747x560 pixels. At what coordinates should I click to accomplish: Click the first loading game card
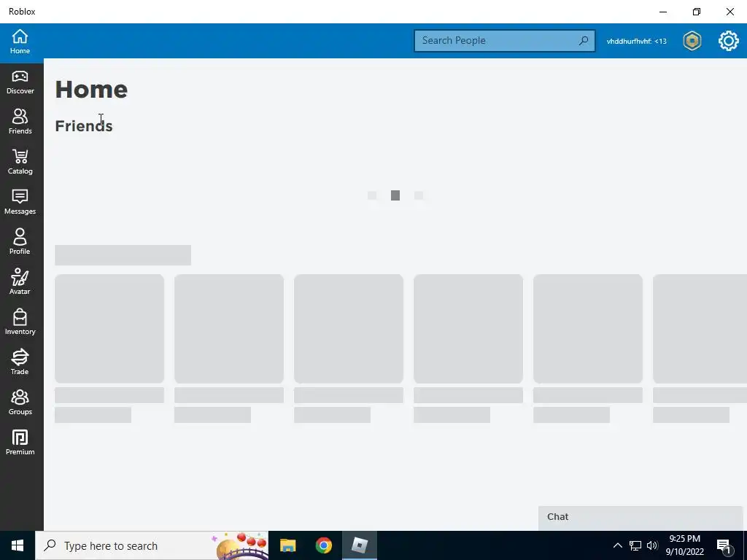click(109, 329)
